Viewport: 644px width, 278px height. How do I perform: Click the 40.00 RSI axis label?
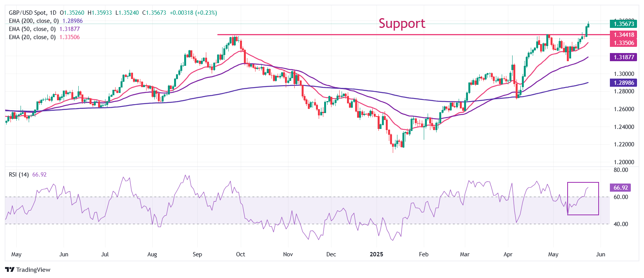coord(620,224)
